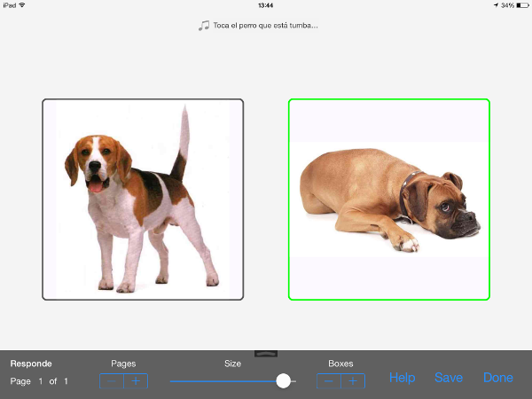Image resolution: width=532 pixels, height=399 pixels.
Task: Save the current activity
Action: 449,378
